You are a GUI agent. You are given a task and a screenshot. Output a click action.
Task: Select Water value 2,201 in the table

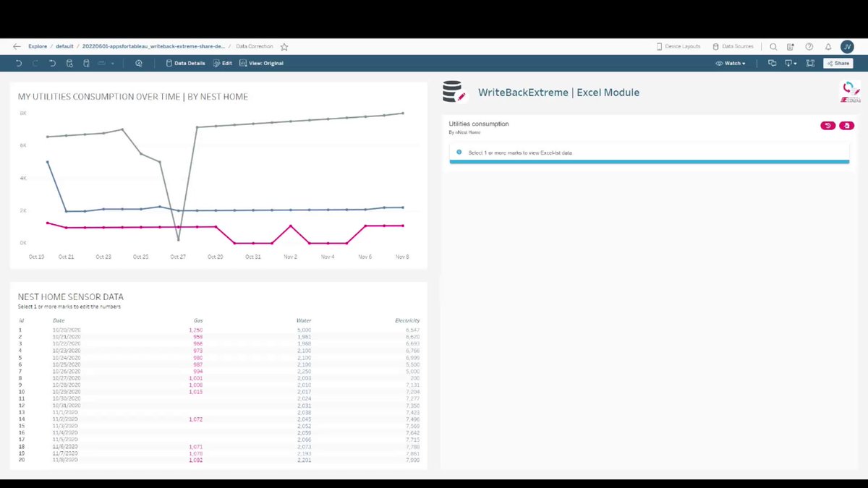[305, 460]
